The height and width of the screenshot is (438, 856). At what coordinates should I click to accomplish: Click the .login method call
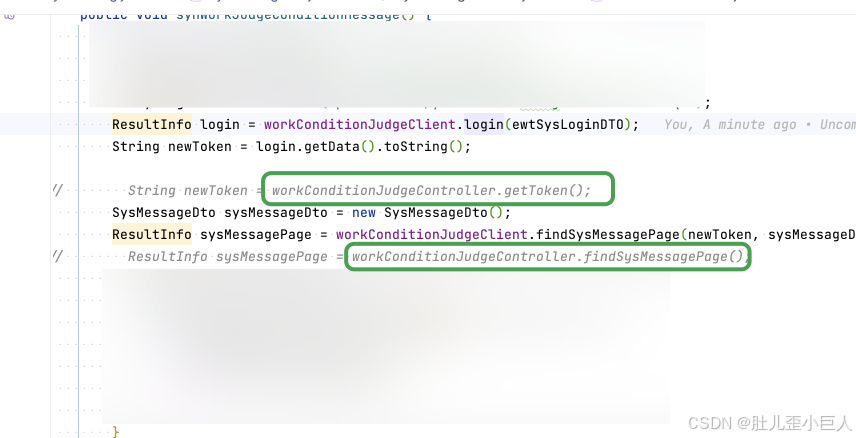pos(482,125)
